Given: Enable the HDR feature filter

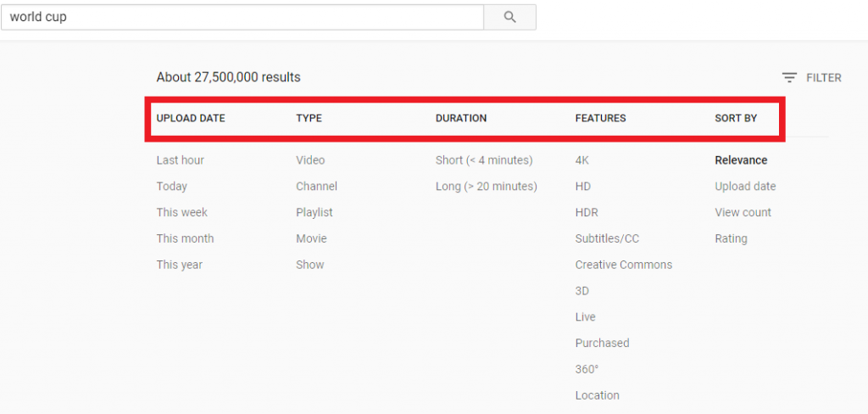Looking at the screenshot, I should pyautogui.click(x=587, y=212).
